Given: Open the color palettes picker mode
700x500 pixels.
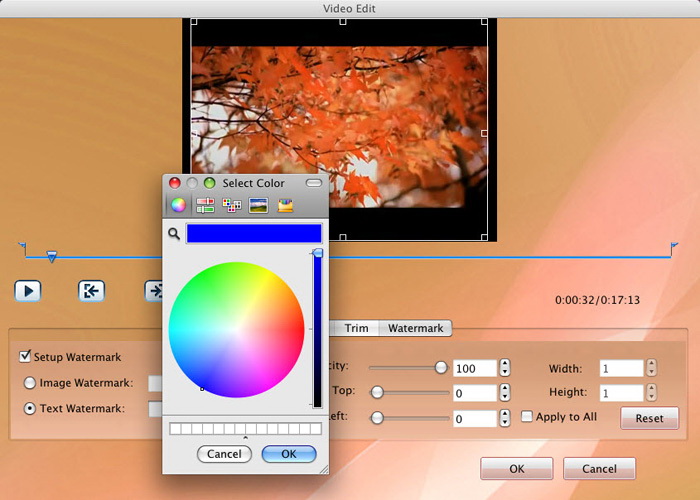Looking at the screenshot, I should point(232,205).
